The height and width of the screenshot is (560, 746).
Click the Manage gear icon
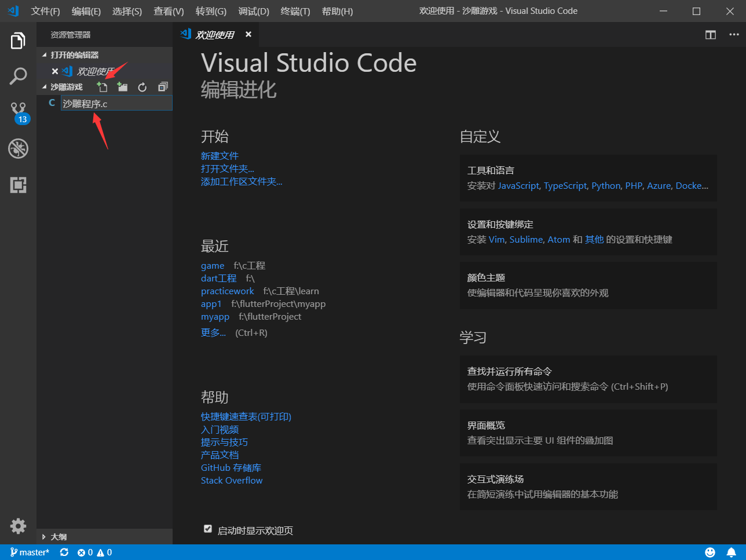pos(18,525)
